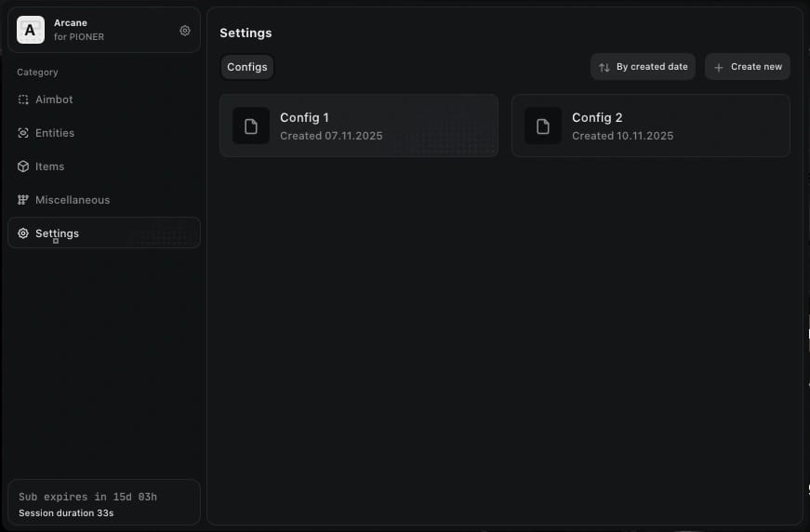
Task: Go to the Miscellaneous category label
Action: (x=73, y=200)
